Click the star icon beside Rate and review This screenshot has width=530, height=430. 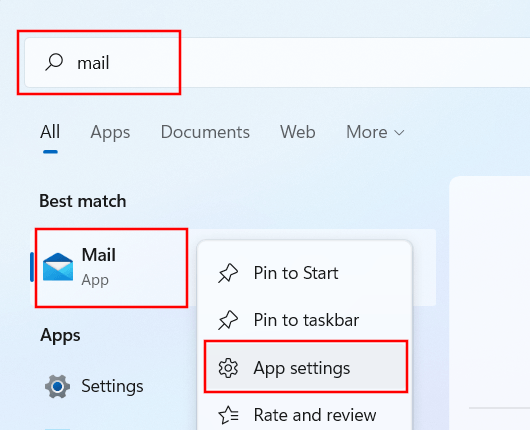[x=228, y=415]
